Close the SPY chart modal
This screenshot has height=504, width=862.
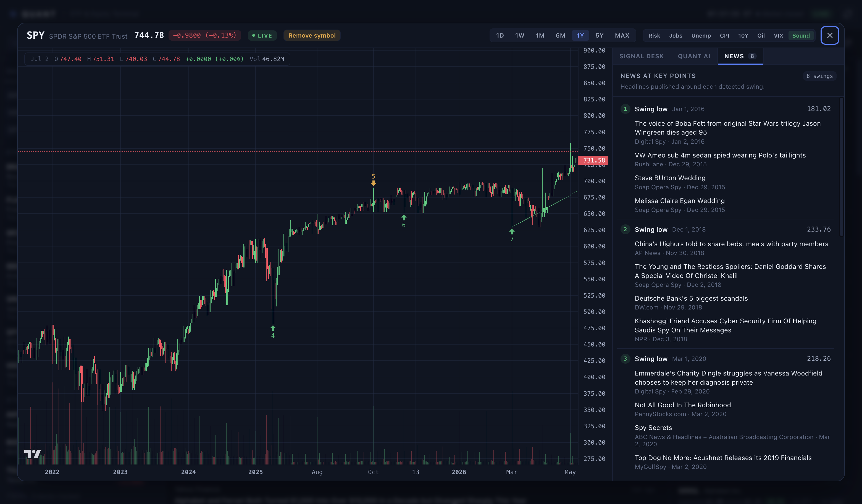click(829, 35)
